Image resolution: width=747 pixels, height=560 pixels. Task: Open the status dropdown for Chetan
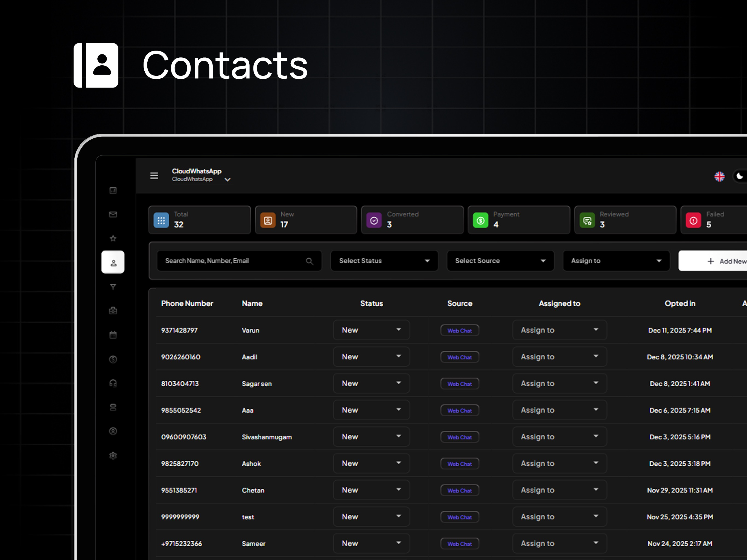pyautogui.click(x=372, y=490)
